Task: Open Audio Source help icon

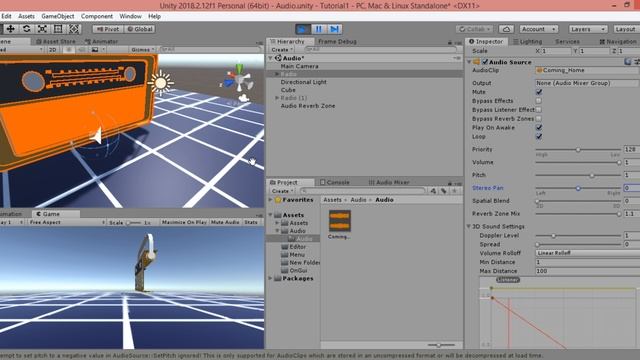Action: pos(628,62)
